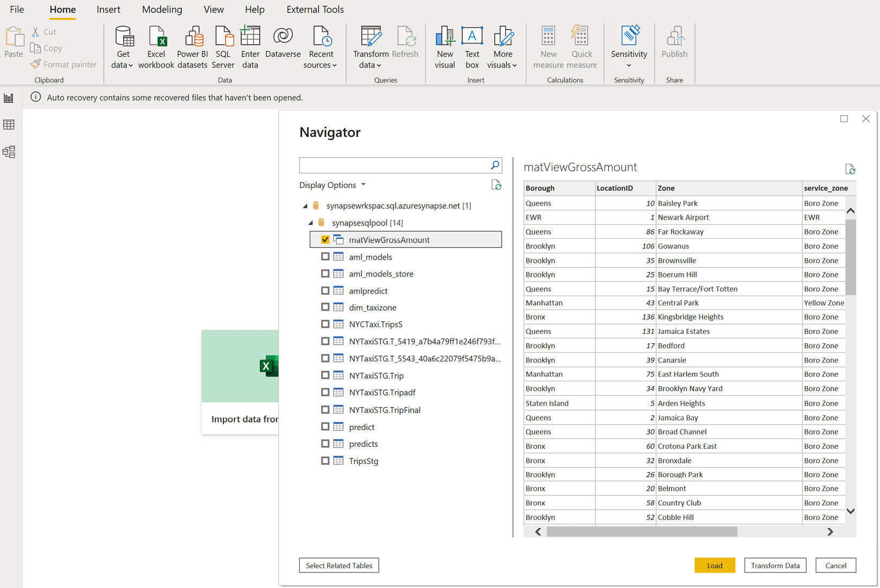Collapse the synapsewrkspac server node
Image resolution: width=880 pixels, height=588 pixels.
pyautogui.click(x=305, y=206)
